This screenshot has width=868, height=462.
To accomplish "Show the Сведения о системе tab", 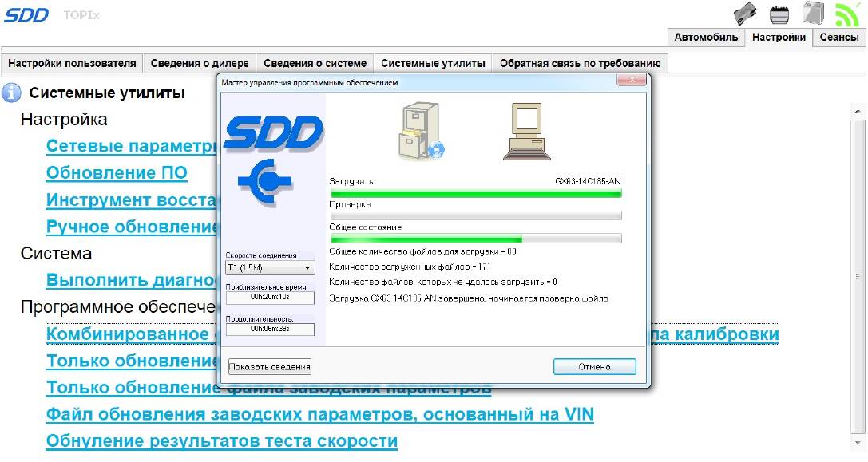I will point(315,63).
